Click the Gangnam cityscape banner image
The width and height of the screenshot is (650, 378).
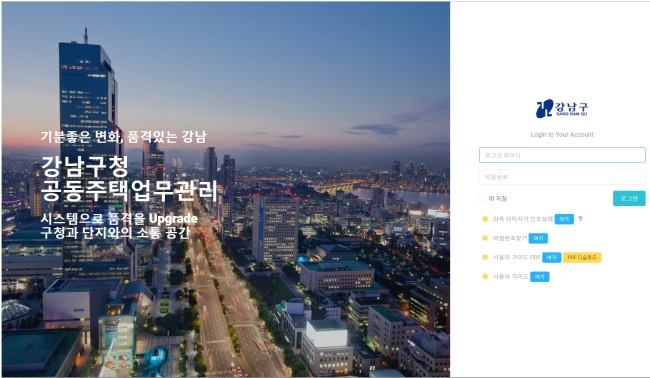226,189
